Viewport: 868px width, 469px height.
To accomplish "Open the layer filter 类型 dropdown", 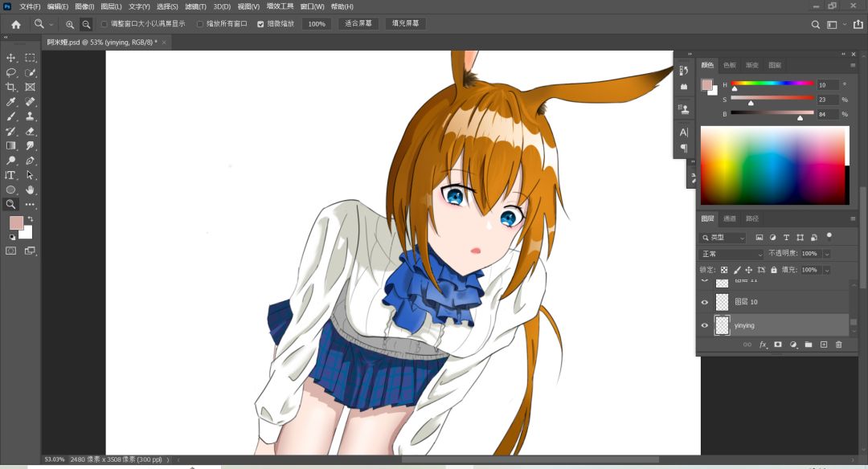I will (723, 237).
